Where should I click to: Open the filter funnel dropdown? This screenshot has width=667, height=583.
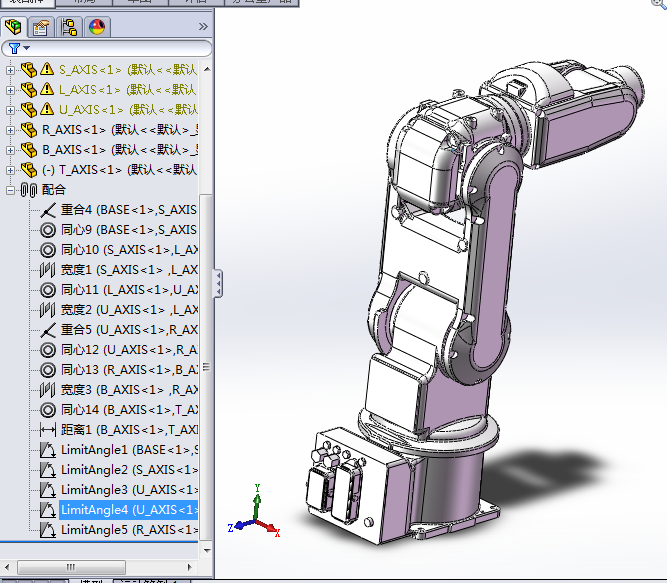tap(19, 48)
